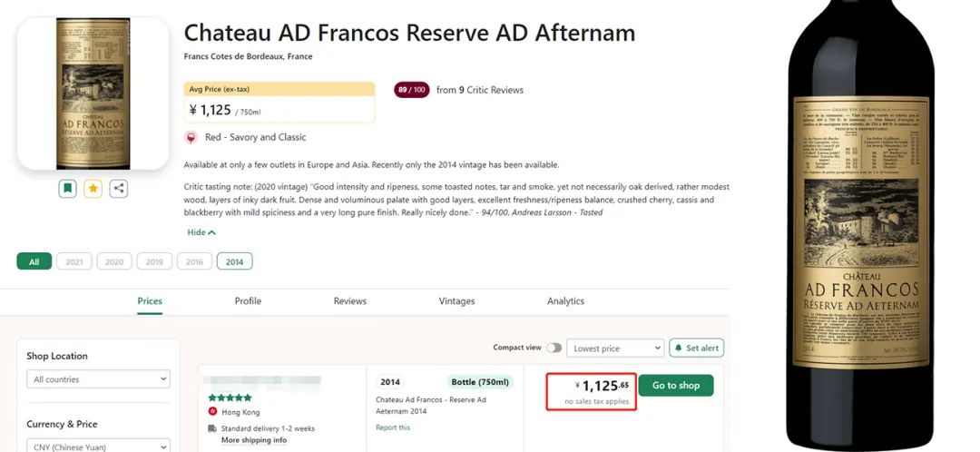Click the yellow star favorite icon
This screenshot has height=452, width=980.
pos(93,189)
